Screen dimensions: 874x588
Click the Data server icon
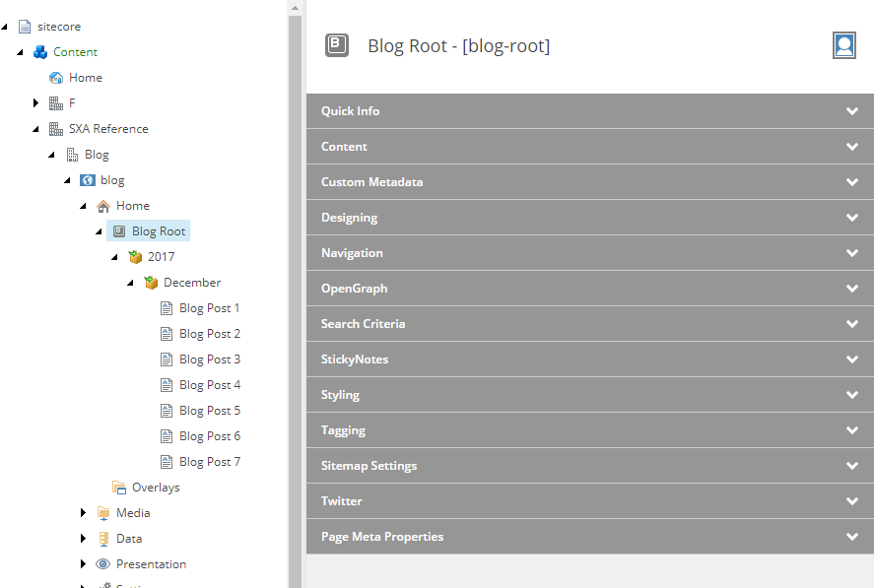(103, 539)
